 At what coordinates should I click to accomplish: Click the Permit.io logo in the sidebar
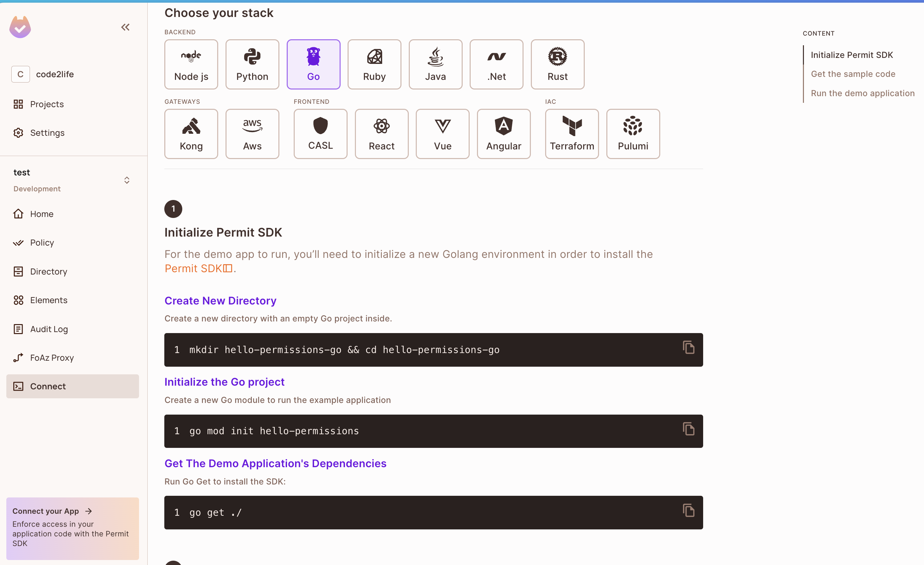point(20,27)
